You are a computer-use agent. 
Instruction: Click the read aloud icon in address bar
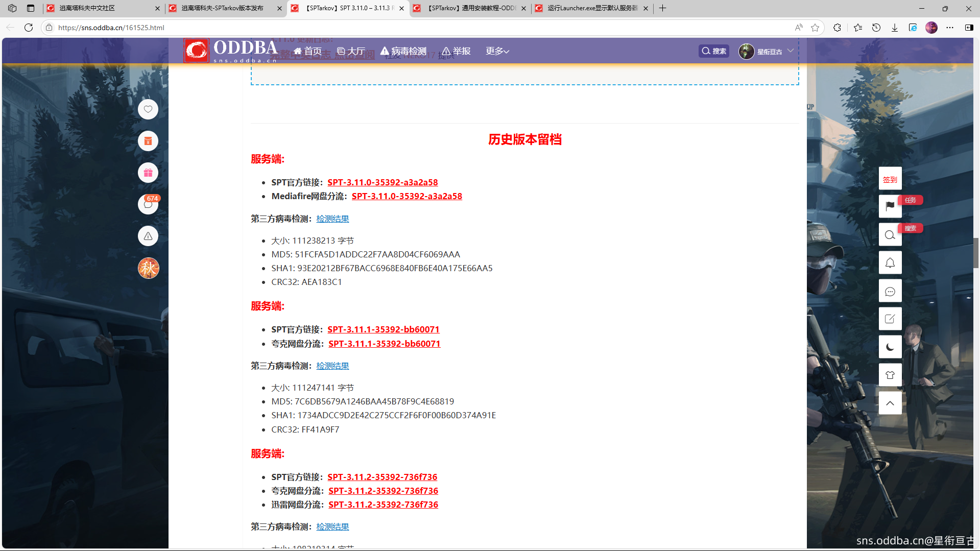click(x=799, y=28)
